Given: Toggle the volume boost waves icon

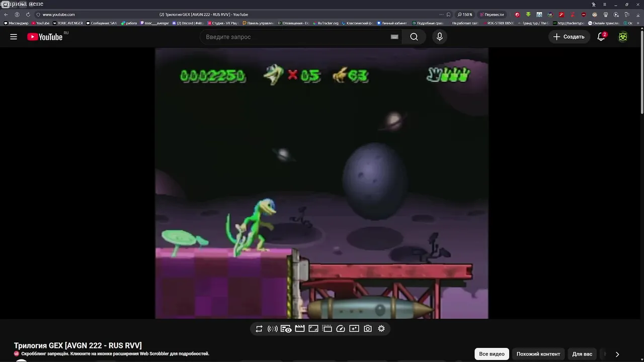Looking at the screenshot, I should 273,329.
